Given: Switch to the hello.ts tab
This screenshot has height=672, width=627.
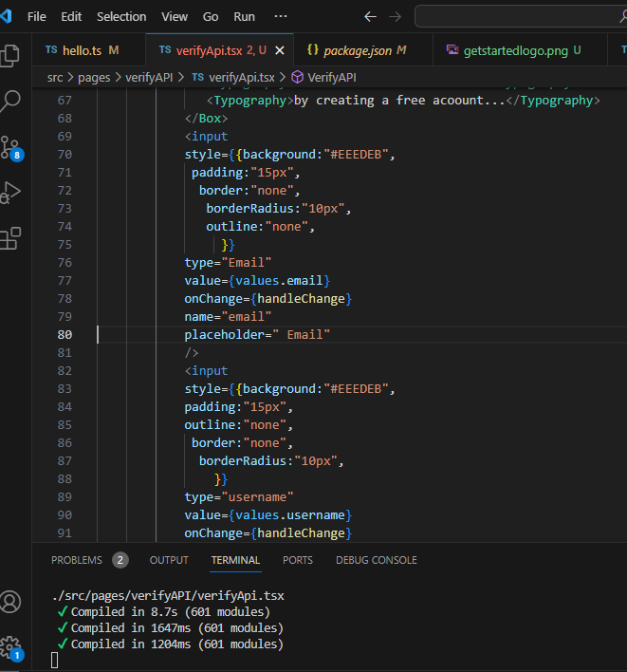Looking at the screenshot, I should pyautogui.click(x=89, y=50).
